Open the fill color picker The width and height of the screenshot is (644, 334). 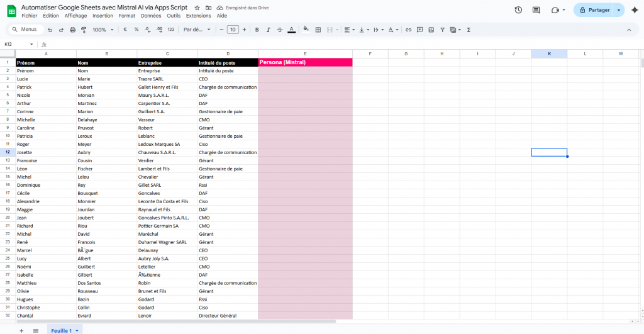(x=306, y=30)
